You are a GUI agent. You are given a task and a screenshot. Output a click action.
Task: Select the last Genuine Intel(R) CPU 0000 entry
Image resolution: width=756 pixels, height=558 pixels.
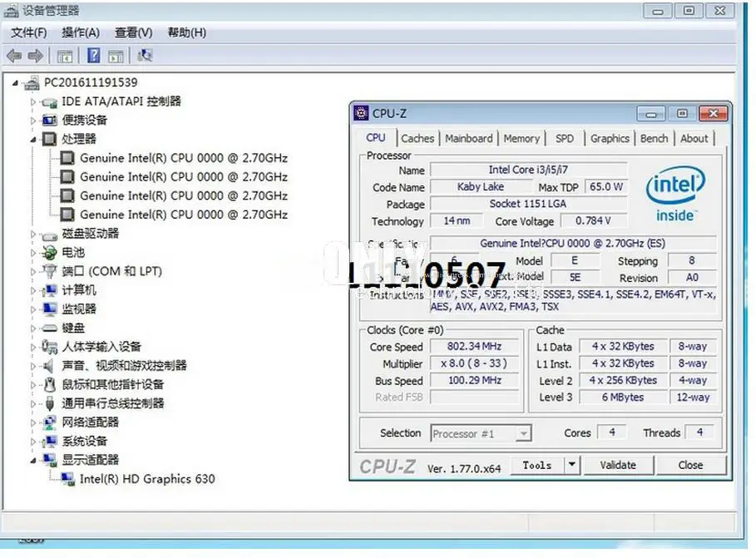(x=184, y=215)
